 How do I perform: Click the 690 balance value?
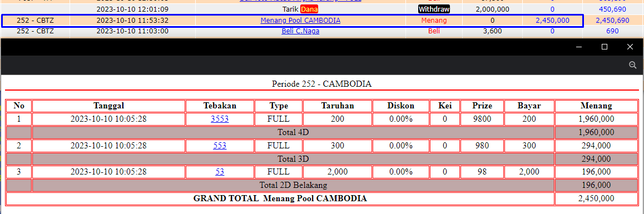coord(612,31)
